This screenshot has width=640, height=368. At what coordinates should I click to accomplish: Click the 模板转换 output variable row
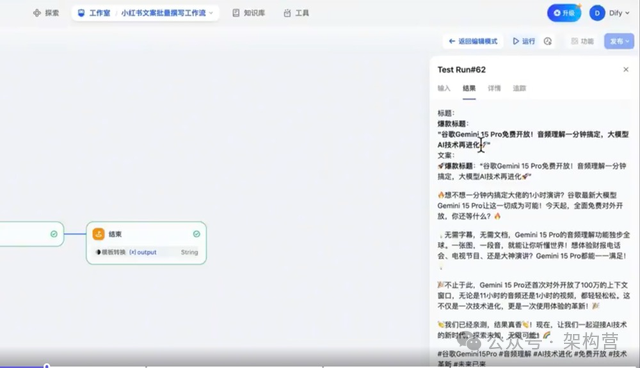(x=146, y=252)
